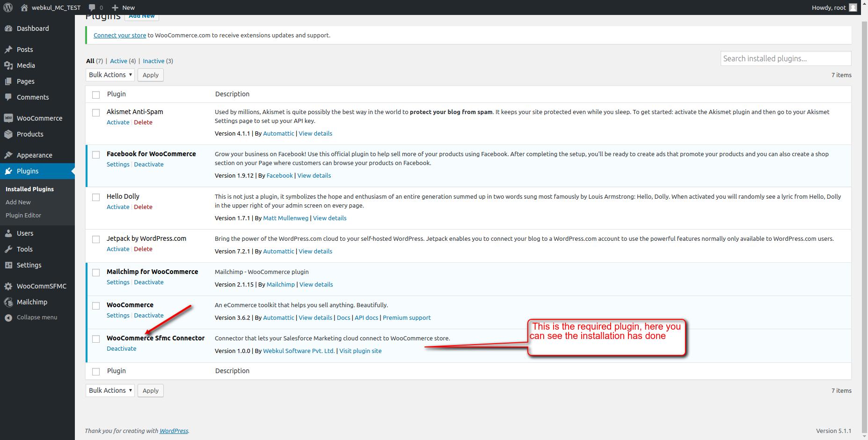Open the comments bubble in admin bar
The width and height of the screenshot is (868, 440).
pyautogui.click(x=93, y=7)
